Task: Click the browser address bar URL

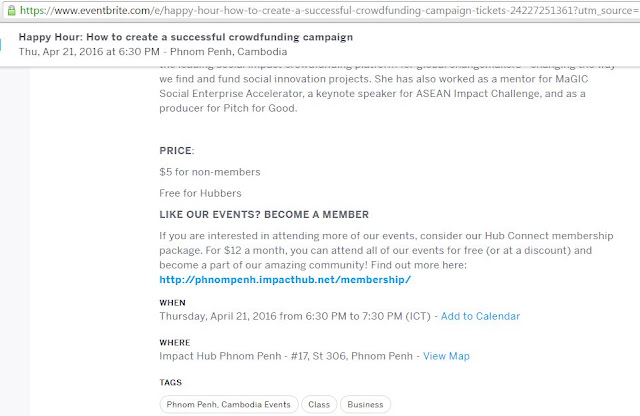Action: click(x=329, y=10)
